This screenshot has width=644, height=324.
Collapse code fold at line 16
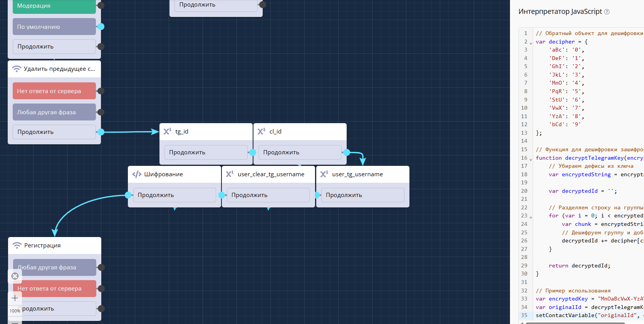(531, 159)
